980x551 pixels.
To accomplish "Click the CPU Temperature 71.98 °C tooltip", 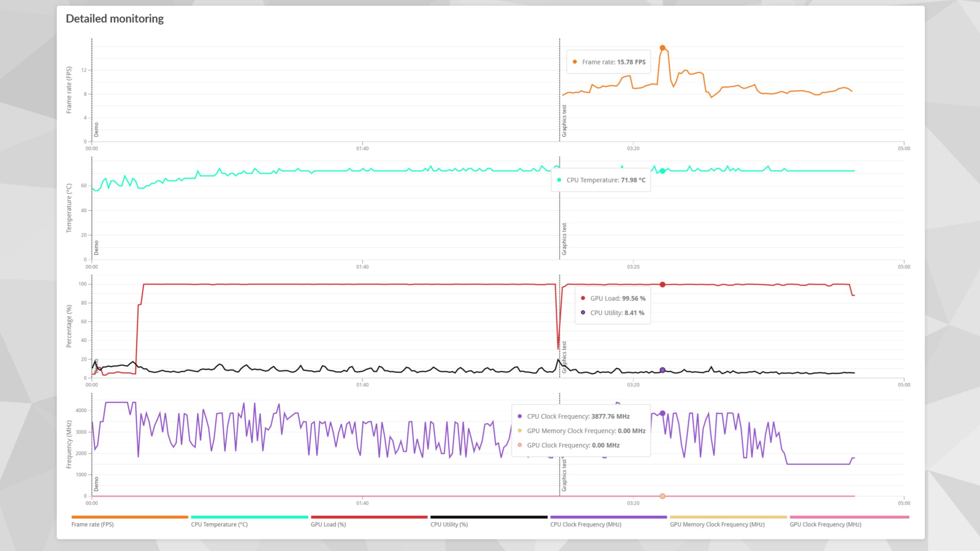I will [601, 180].
